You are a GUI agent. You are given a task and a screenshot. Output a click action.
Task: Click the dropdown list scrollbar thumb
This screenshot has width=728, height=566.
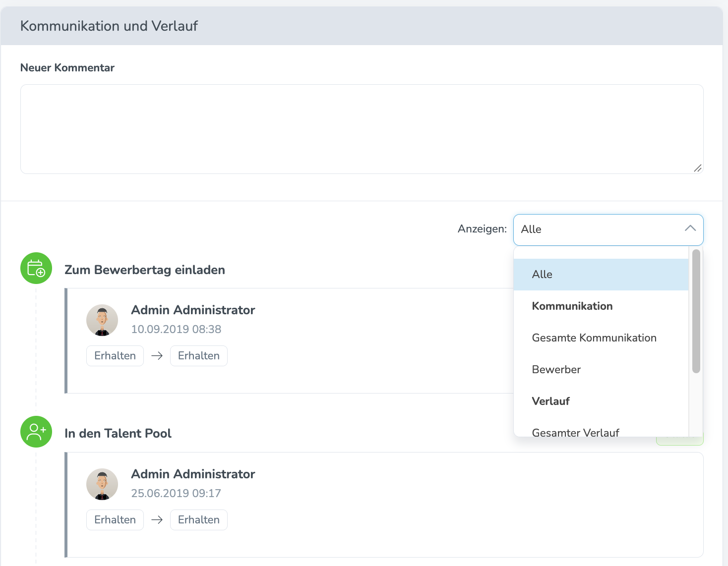696,311
